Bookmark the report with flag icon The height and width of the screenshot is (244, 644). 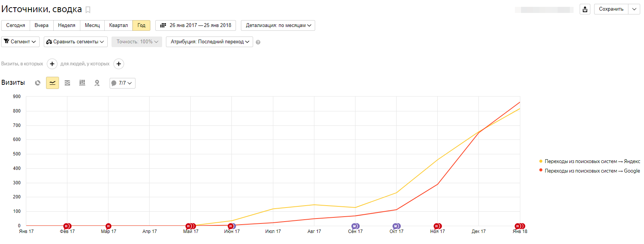pos(88,10)
